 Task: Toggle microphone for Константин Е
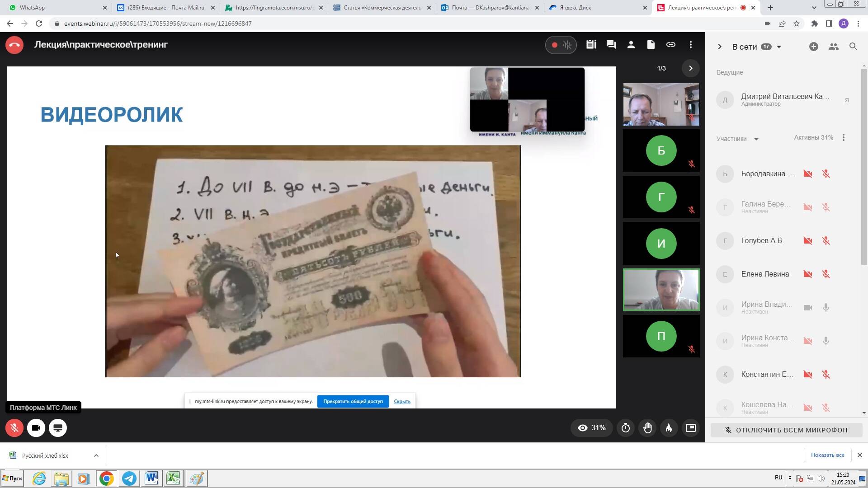[826, 375]
